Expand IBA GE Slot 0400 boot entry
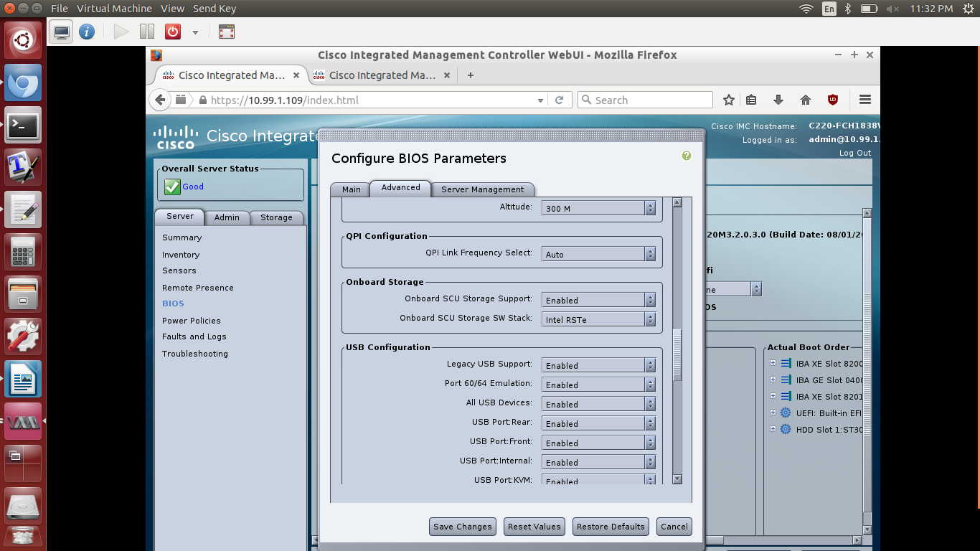The image size is (980, 551). click(773, 380)
